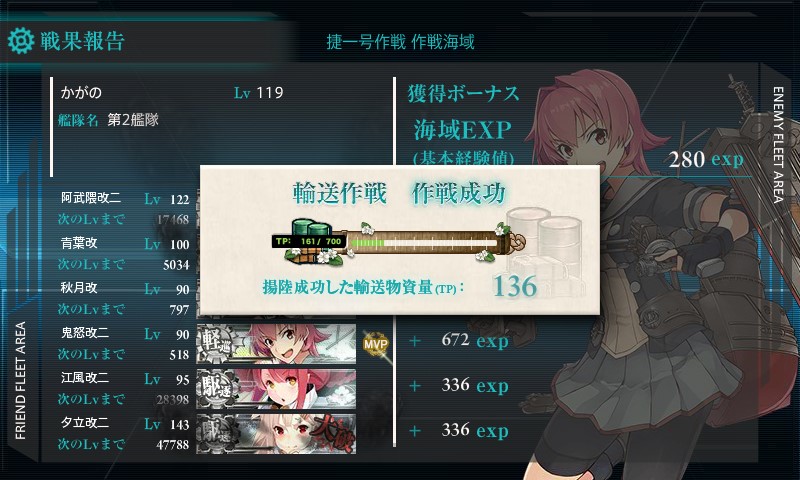The width and height of the screenshot is (800, 480).
Task: Click the landed TP amount 136
Action: pos(515,286)
